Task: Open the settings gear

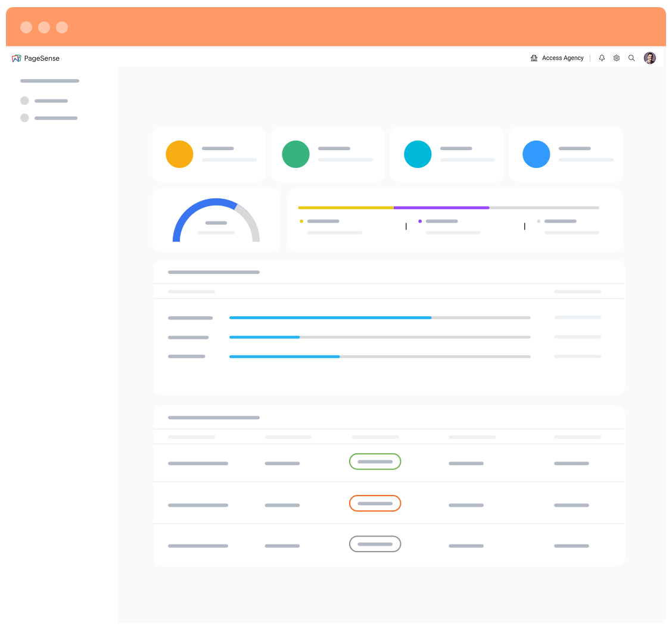Action: pyautogui.click(x=617, y=58)
